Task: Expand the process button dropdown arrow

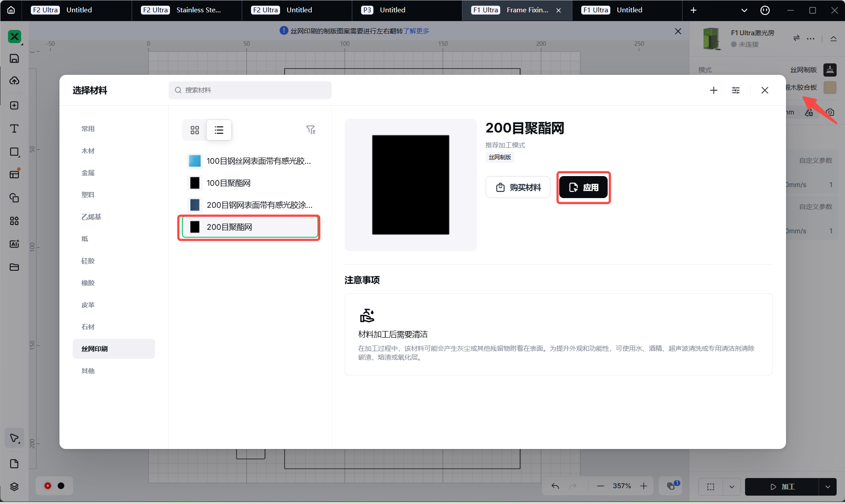Action: pos(828,487)
